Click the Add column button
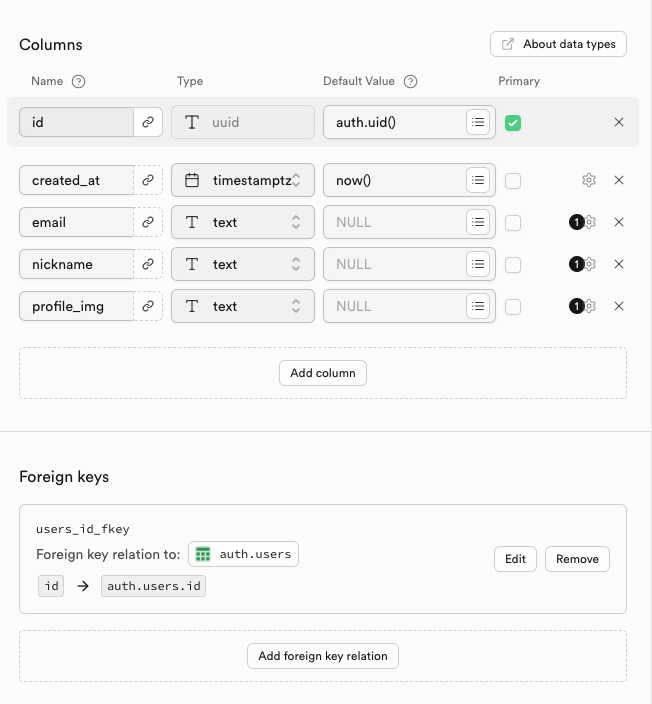This screenshot has width=652, height=704. 323,373
